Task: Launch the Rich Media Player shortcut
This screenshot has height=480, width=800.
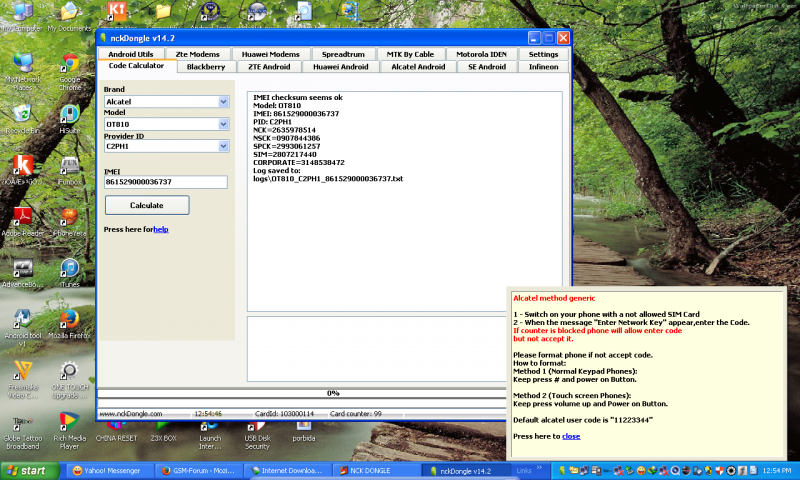Action: pos(69,424)
